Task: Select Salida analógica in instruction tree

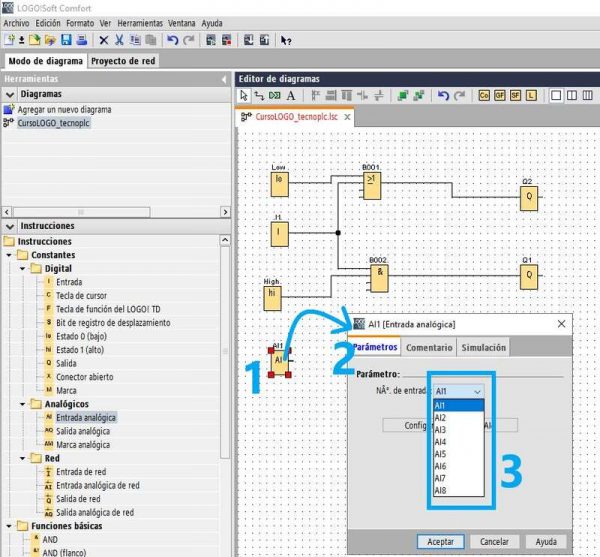Action: point(85,430)
